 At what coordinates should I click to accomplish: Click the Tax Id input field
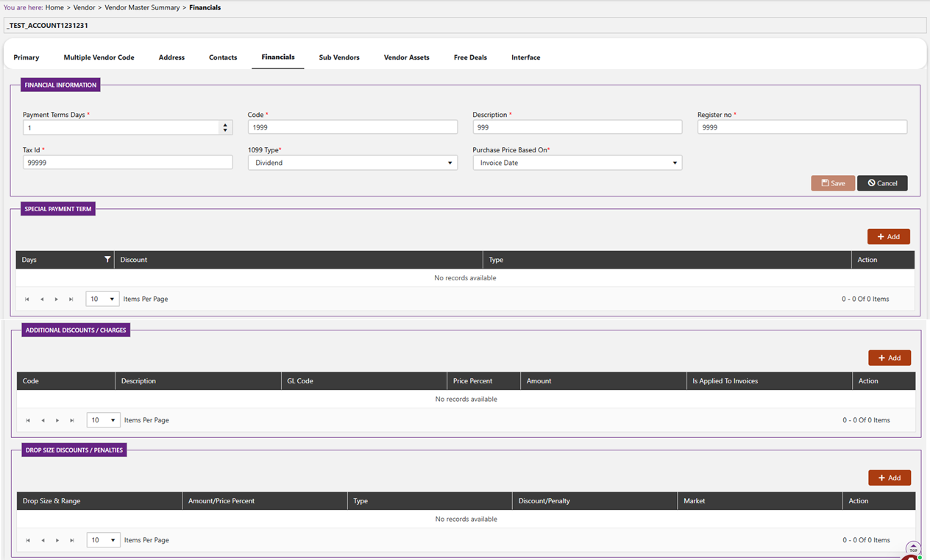tap(127, 163)
